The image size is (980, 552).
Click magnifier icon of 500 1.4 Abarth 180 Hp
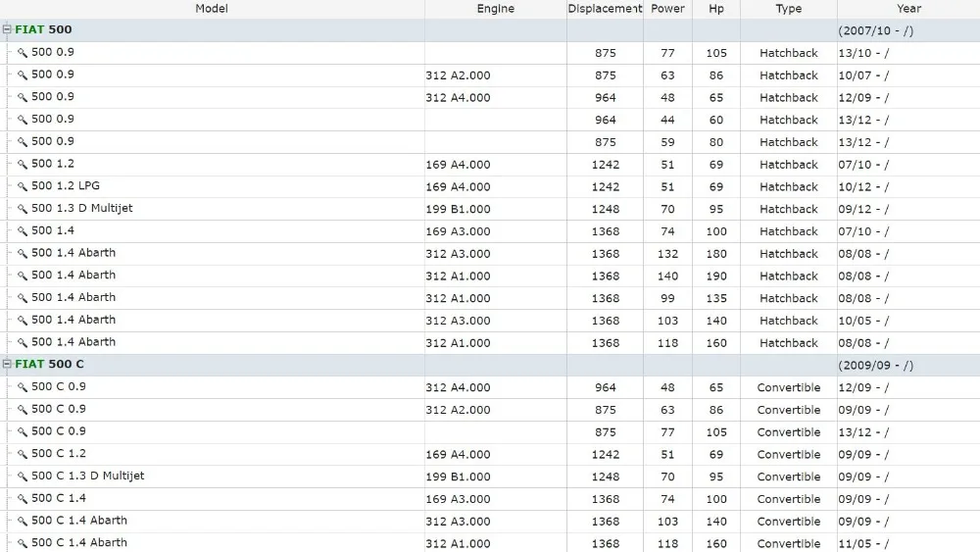click(23, 253)
